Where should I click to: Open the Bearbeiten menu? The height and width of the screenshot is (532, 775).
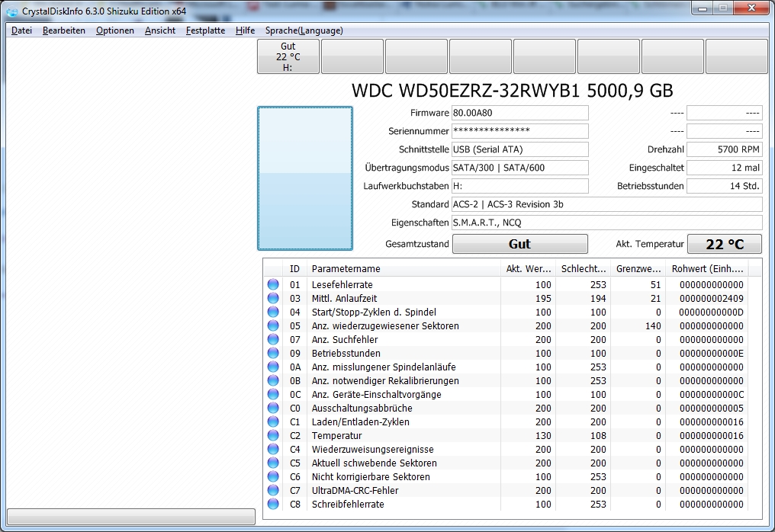pos(64,30)
